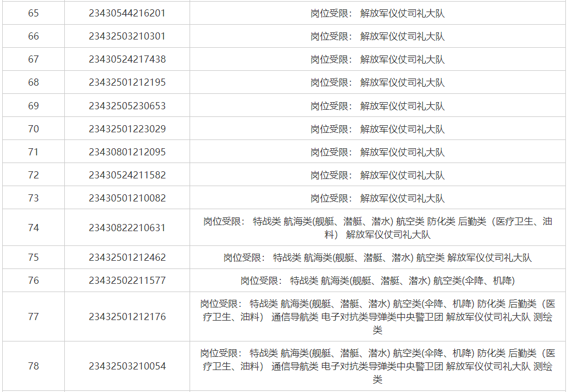Select row number 77 cell
Viewport: 567px width, 392px height.
[x=34, y=317]
